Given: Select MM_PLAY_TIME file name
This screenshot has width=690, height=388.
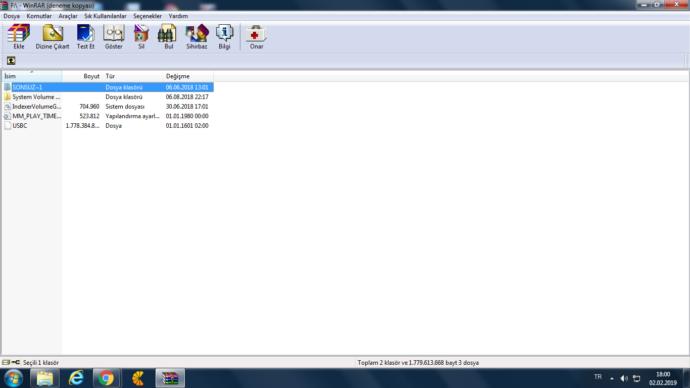Looking at the screenshot, I should (37, 116).
